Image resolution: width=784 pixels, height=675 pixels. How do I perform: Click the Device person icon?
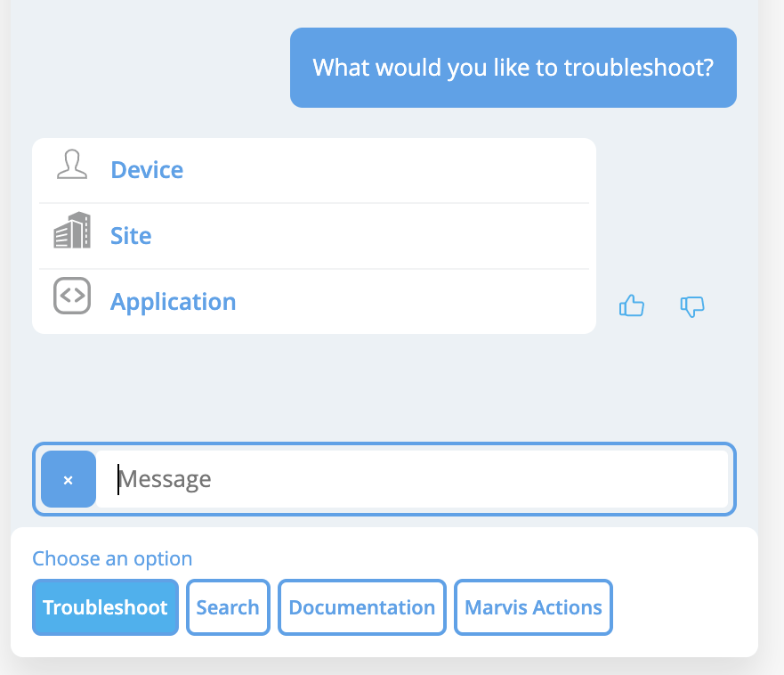tap(72, 166)
